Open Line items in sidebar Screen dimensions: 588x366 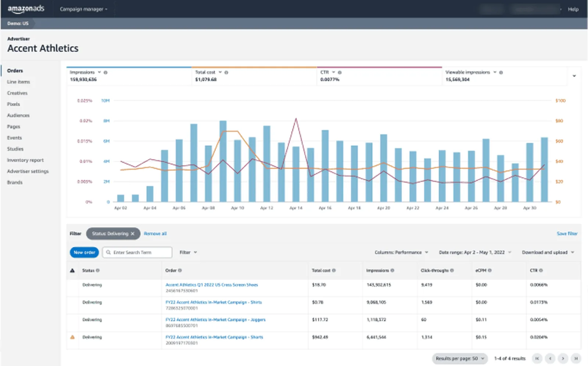click(x=18, y=82)
